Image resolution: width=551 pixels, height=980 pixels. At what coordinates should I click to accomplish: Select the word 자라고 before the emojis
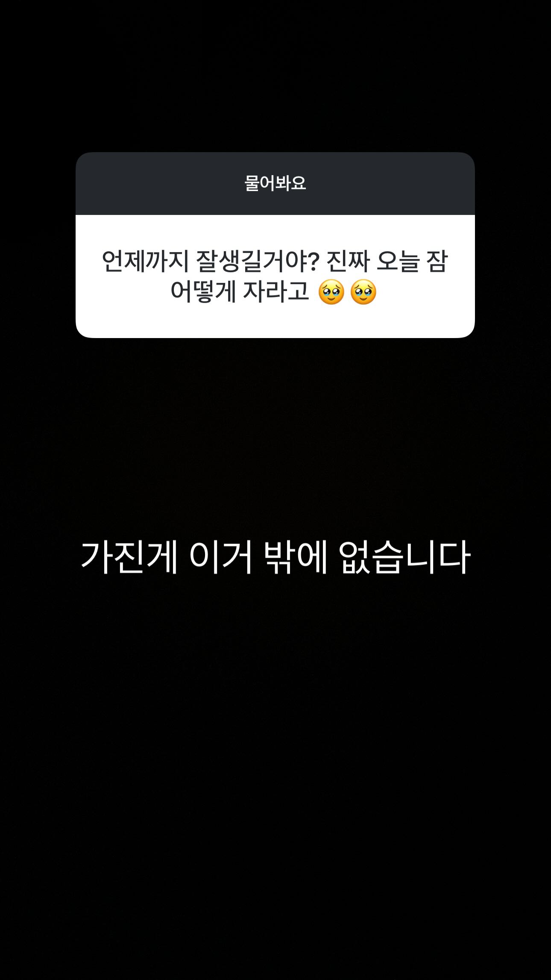coord(276,292)
